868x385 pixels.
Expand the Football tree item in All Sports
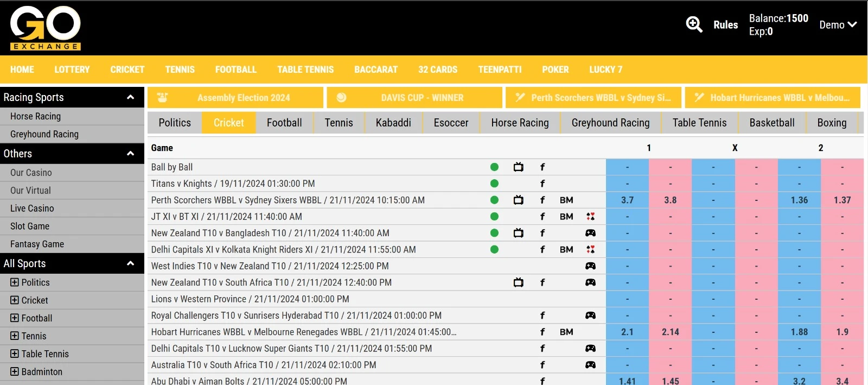coord(15,318)
